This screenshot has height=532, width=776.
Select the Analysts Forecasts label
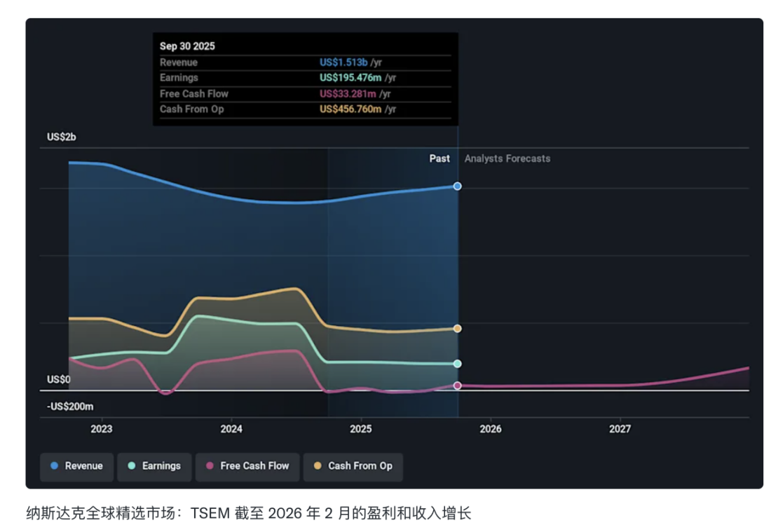click(x=507, y=159)
